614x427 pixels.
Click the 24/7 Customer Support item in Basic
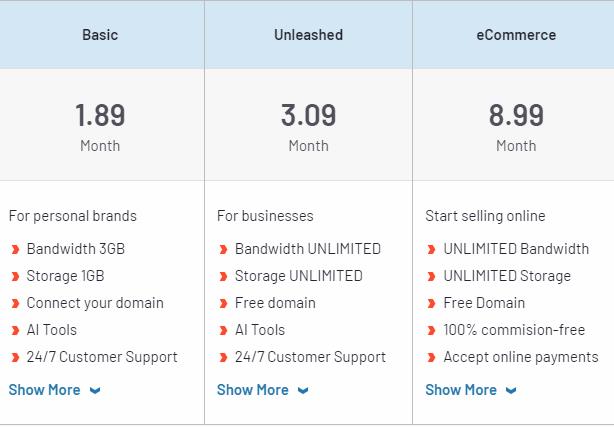coord(102,357)
